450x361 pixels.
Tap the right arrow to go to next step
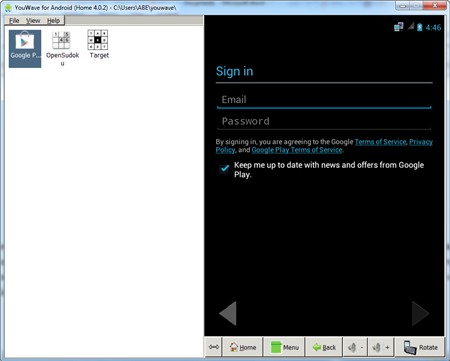pos(420,313)
